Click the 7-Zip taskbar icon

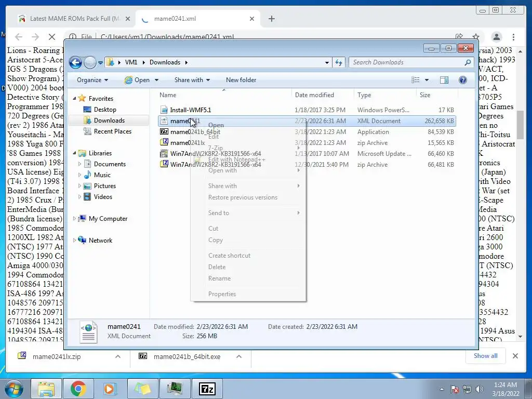(x=207, y=389)
